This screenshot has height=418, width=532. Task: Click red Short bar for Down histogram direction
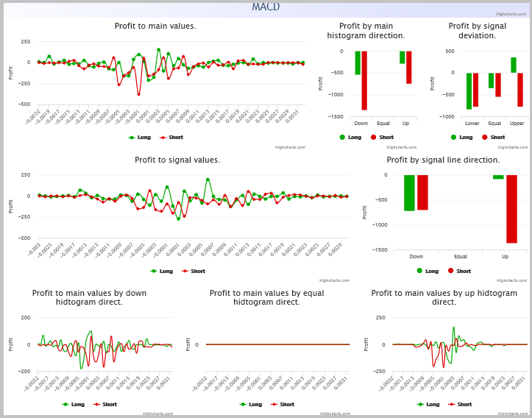[x=364, y=80]
